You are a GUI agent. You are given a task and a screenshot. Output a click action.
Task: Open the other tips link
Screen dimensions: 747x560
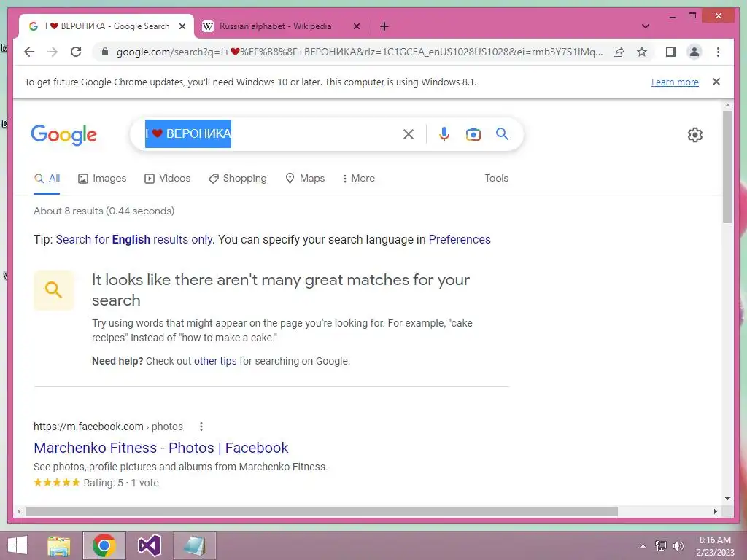(215, 361)
